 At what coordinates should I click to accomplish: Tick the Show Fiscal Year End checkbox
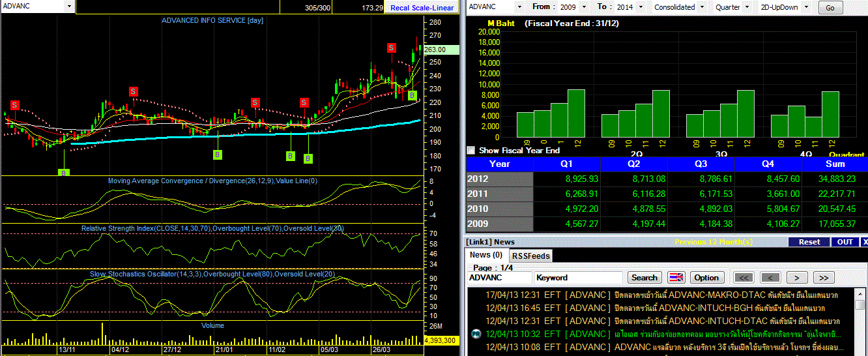coord(471,151)
